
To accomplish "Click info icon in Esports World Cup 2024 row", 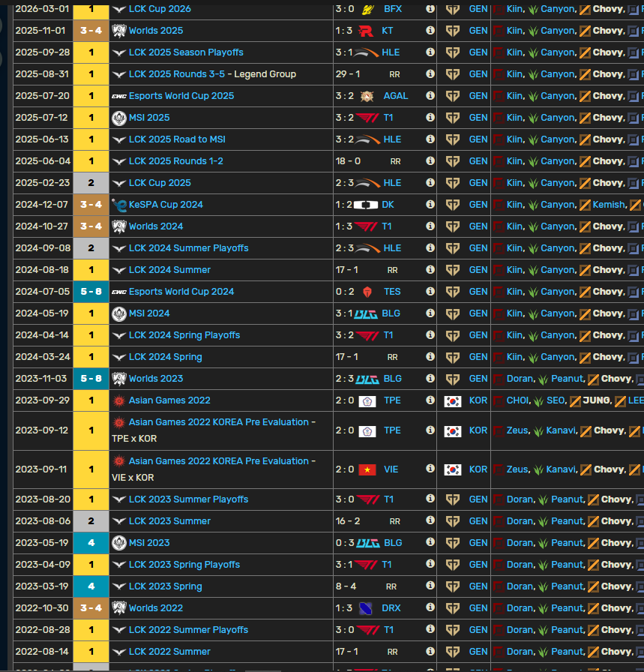I will tap(430, 292).
